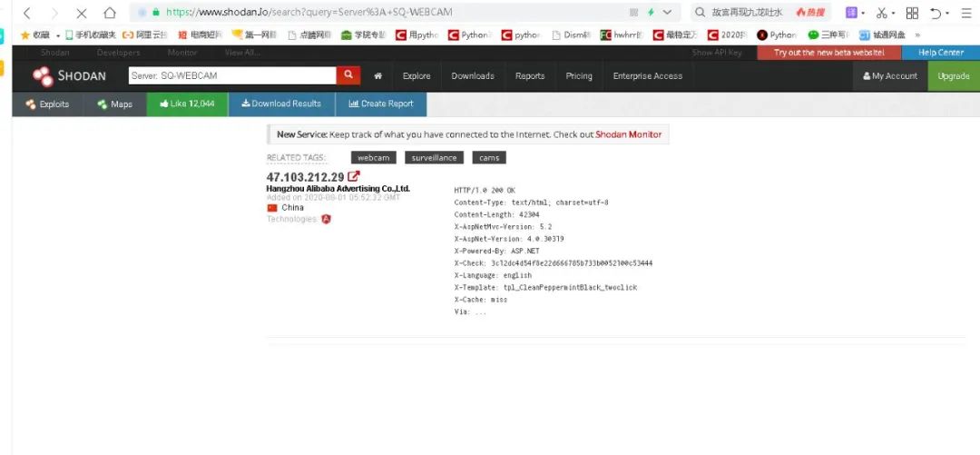980x455 pixels.
Task: Click the QR code icon in address bar
Action: pyautogui.click(x=633, y=12)
